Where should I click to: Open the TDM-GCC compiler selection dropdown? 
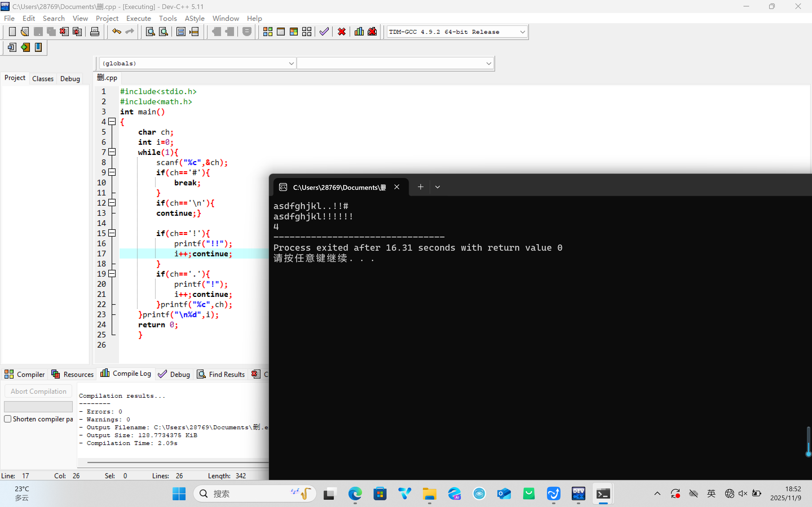[x=522, y=32]
